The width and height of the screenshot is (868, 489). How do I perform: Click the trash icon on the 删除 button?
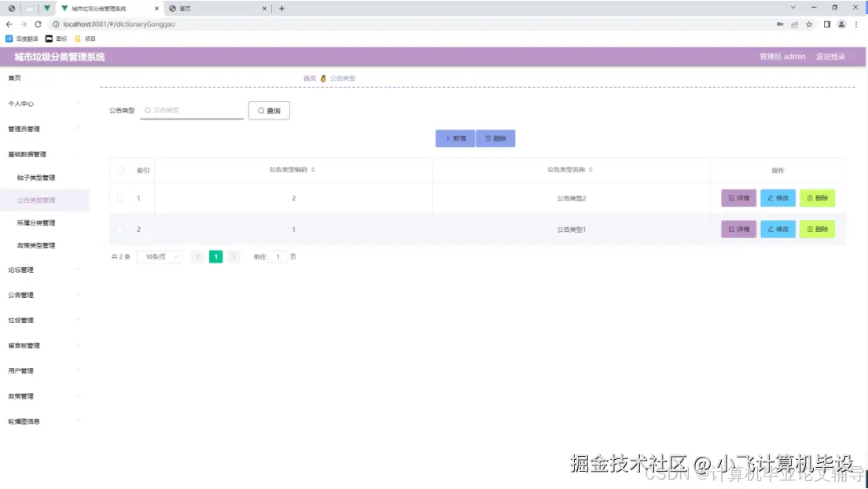pyautogui.click(x=486, y=138)
